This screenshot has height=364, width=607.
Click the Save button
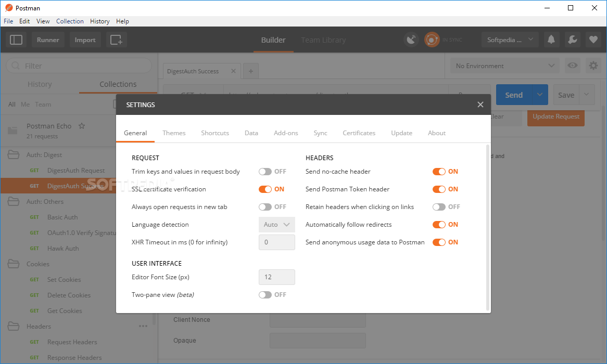566,95
